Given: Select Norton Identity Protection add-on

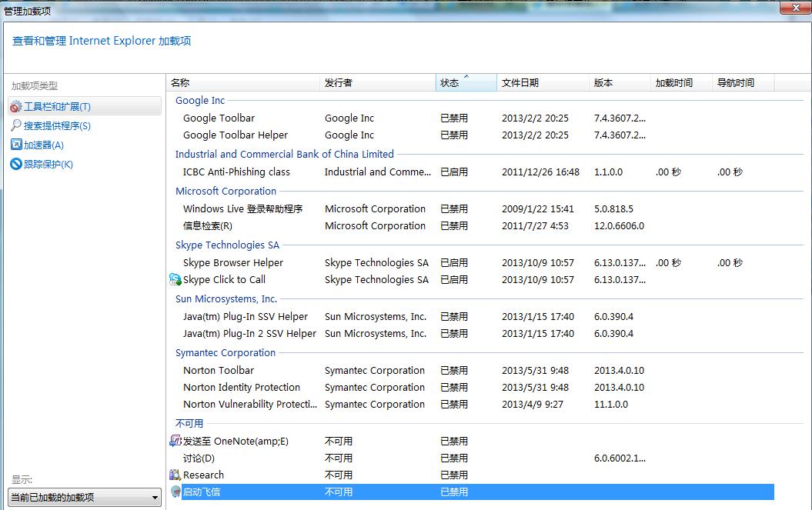Looking at the screenshot, I should [x=242, y=387].
